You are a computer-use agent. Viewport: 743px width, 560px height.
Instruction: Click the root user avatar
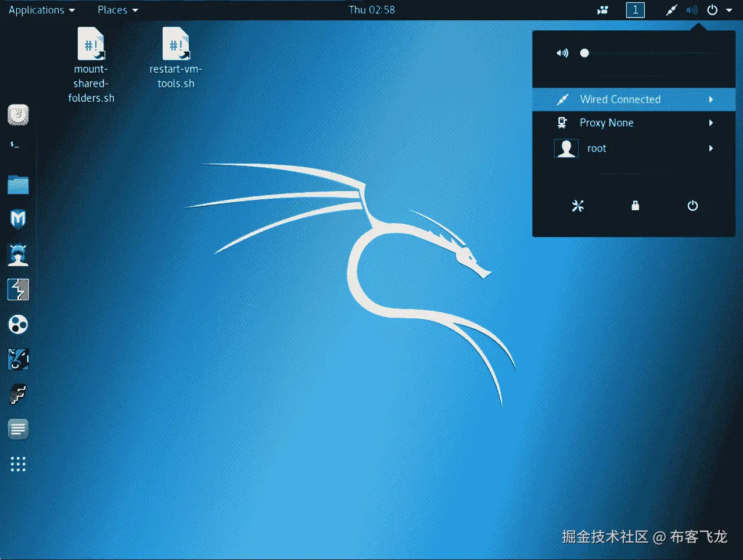point(566,148)
